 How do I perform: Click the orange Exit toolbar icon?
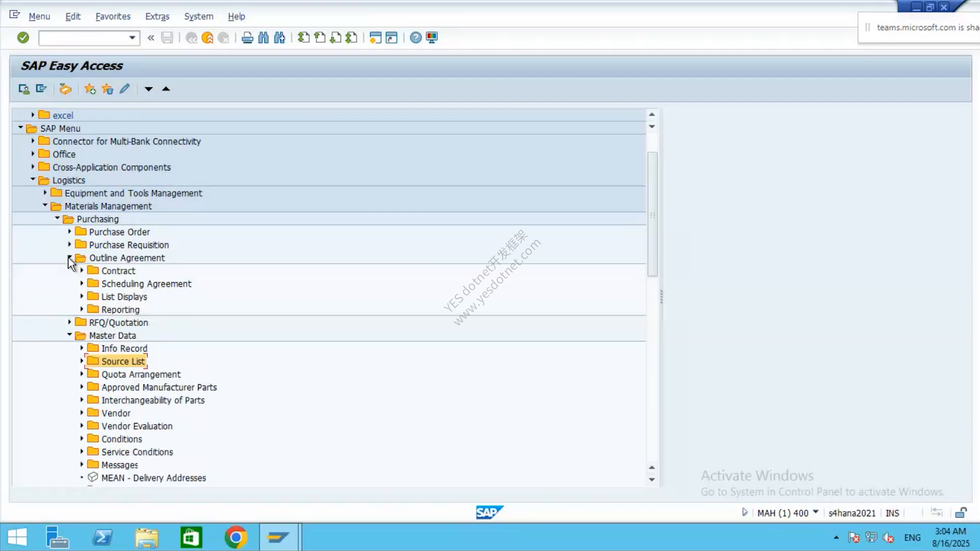207,38
